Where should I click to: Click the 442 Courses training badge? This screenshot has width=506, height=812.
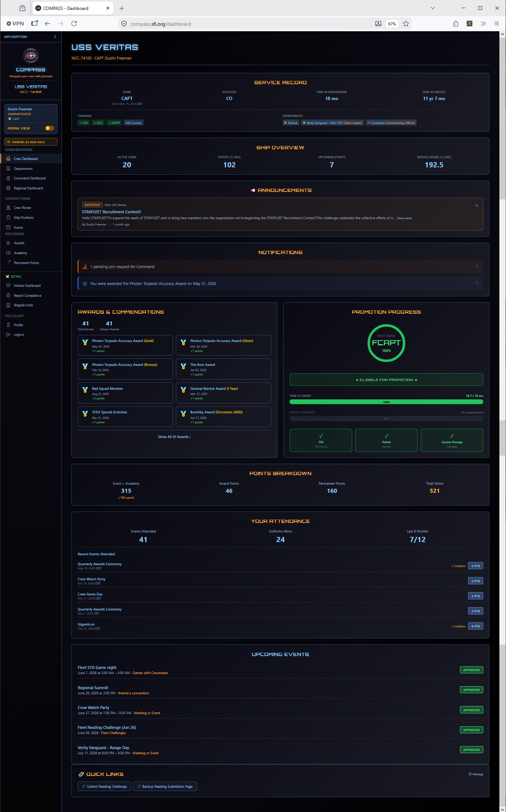(134, 123)
